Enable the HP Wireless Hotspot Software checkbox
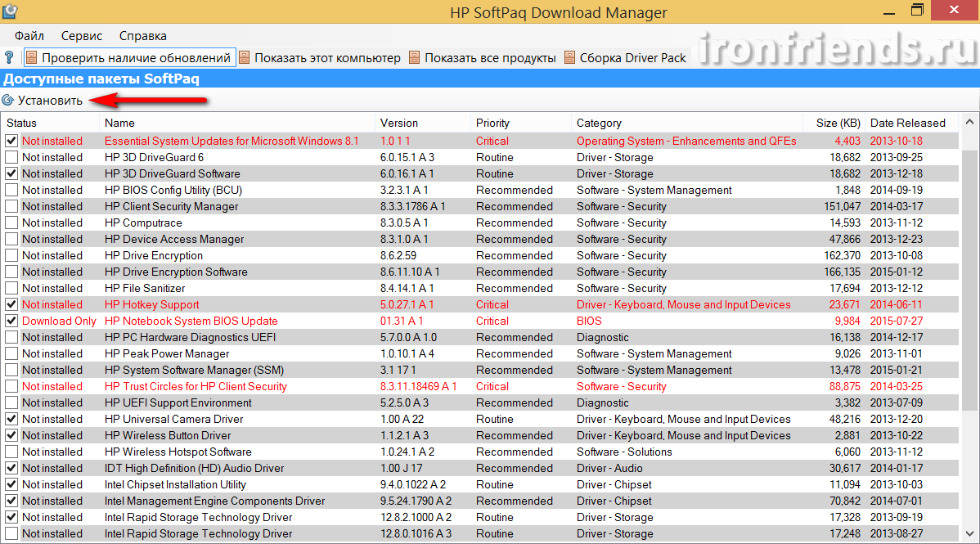The height and width of the screenshot is (544, 980). [11, 452]
